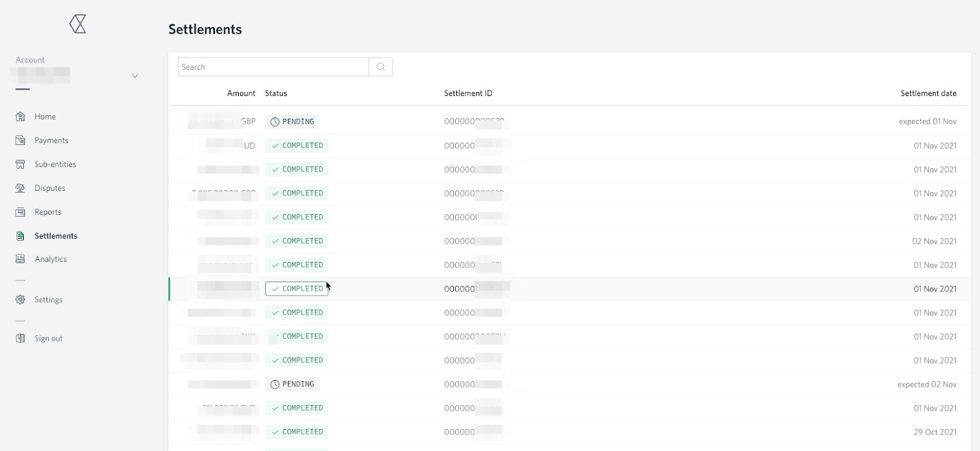
Task: Click the company logo at top left
Action: point(78,24)
